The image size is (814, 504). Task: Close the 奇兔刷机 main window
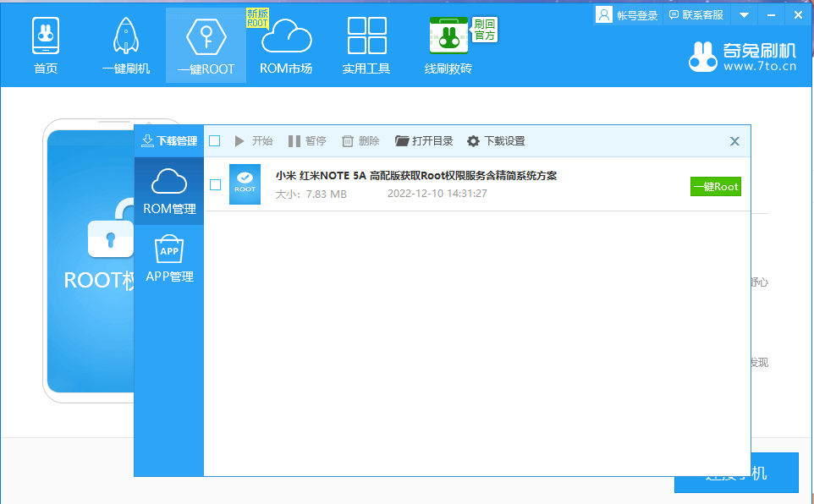click(799, 15)
